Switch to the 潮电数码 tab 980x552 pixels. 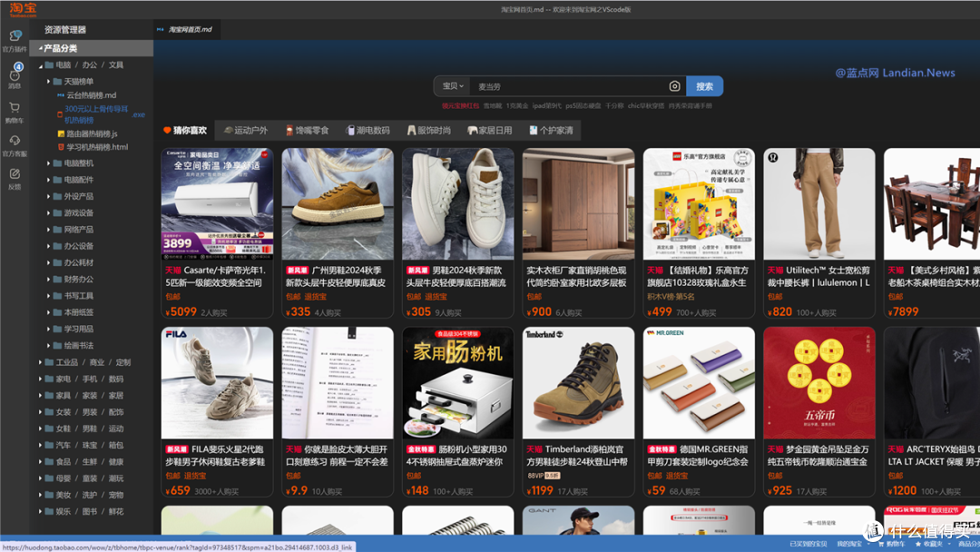[368, 130]
